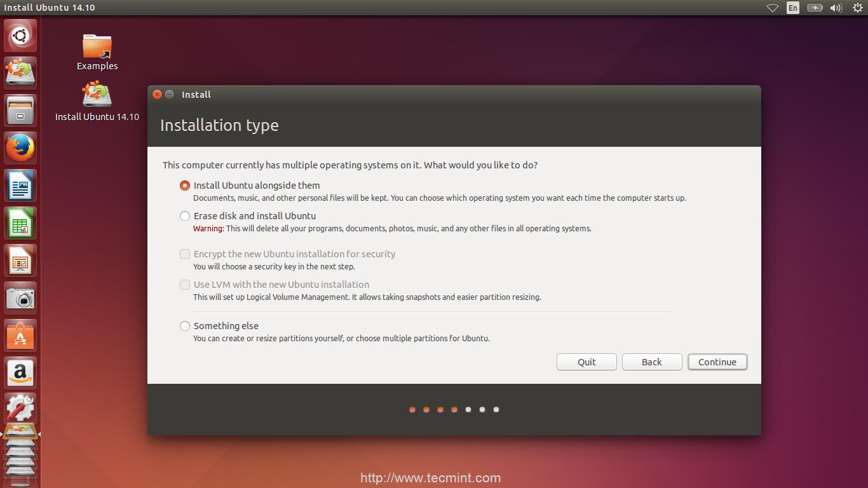
Task: Click the Quit button
Action: (x=587, y=362)
